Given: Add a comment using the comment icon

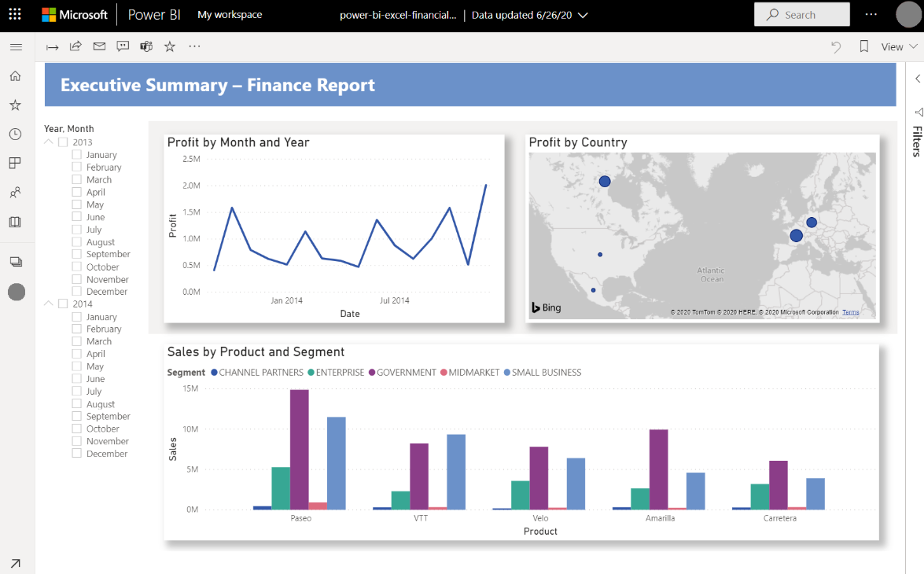Looking at the screenshot, I should (123, 46).
